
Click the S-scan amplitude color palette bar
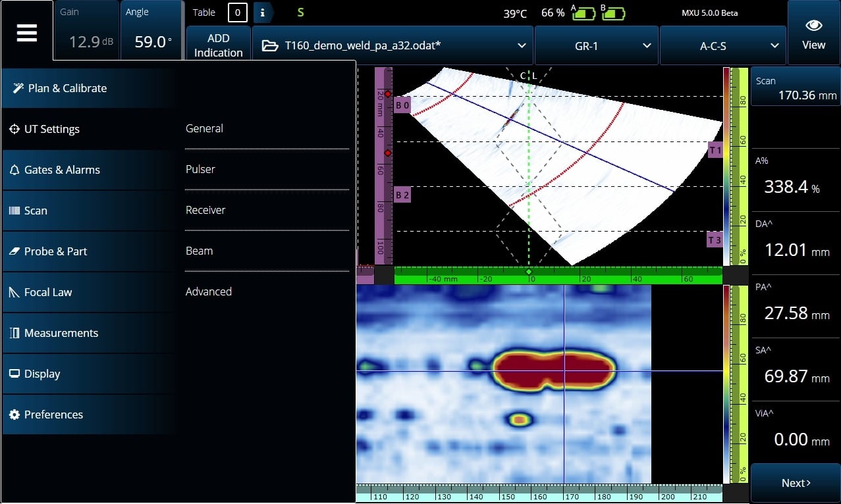726,166
